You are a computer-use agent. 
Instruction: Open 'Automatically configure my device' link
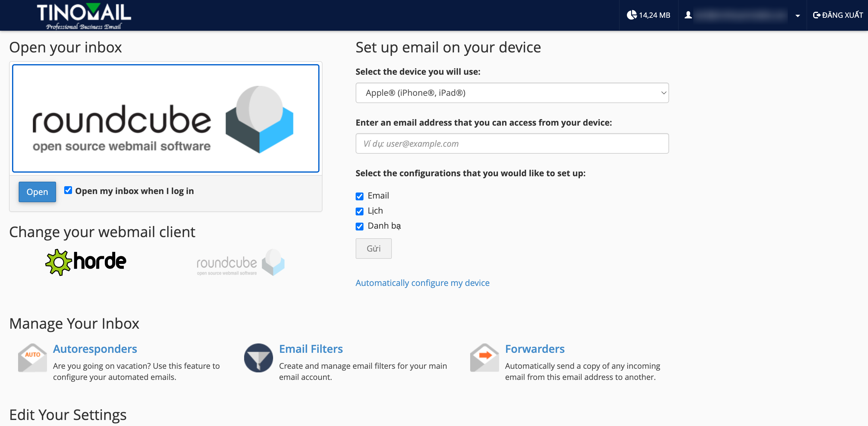click(422, 283)
